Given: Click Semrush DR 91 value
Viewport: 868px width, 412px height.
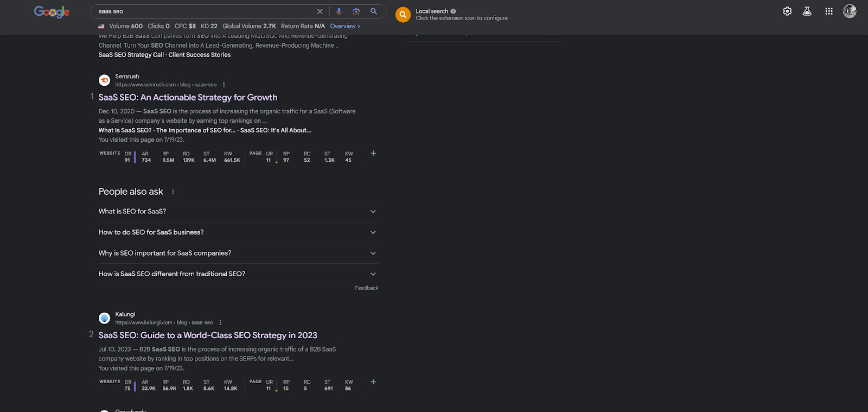Looking at the screenshot, I should (127, 160).
